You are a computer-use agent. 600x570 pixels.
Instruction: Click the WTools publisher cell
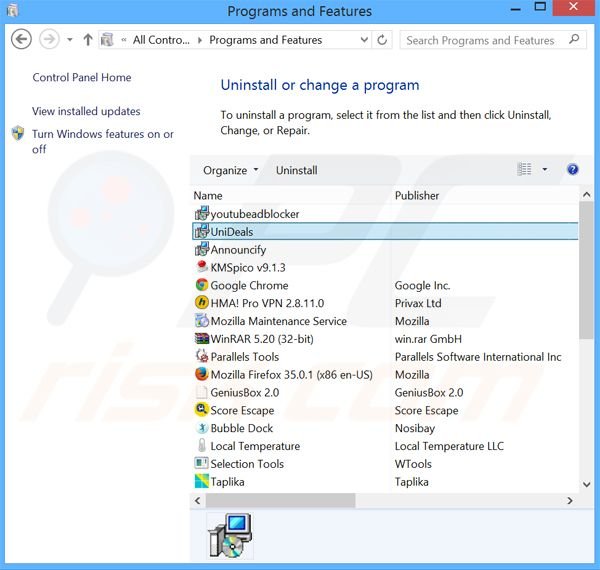413,464
